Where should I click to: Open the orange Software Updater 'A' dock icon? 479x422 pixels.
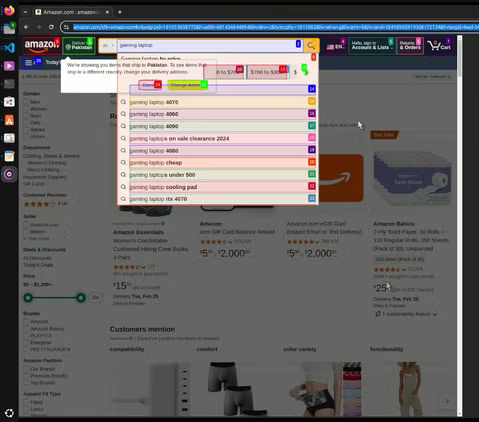[9, 120]
